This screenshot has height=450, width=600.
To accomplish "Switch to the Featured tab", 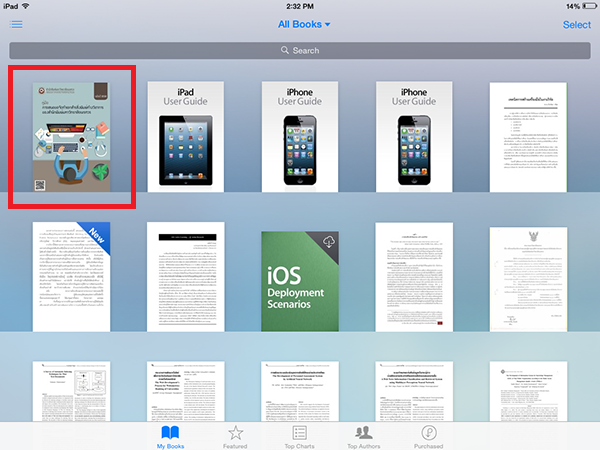I will point(235,437).
